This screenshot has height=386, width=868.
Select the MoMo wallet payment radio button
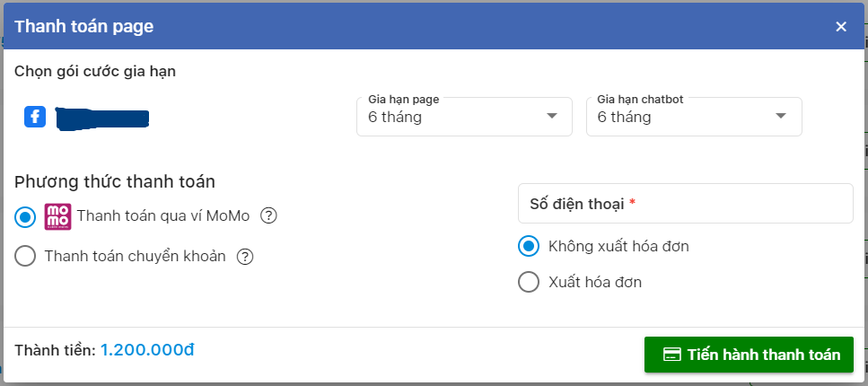point(27,216)
